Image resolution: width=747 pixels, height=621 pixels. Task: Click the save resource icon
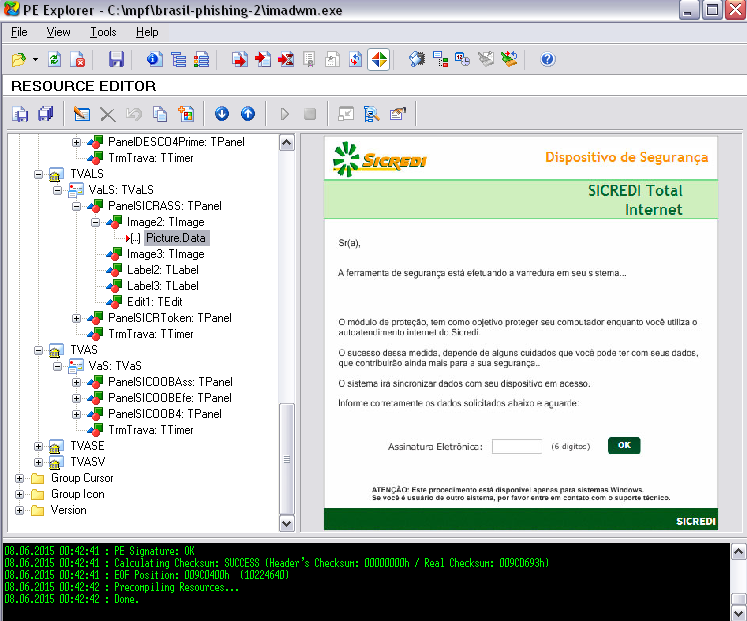pyautogui.click(x=20, y=114)
